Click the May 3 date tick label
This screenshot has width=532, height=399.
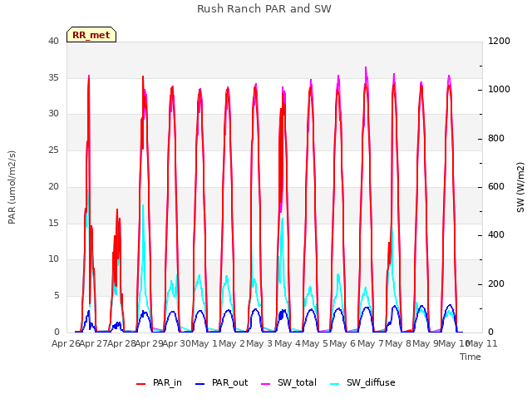coord(259,343)
